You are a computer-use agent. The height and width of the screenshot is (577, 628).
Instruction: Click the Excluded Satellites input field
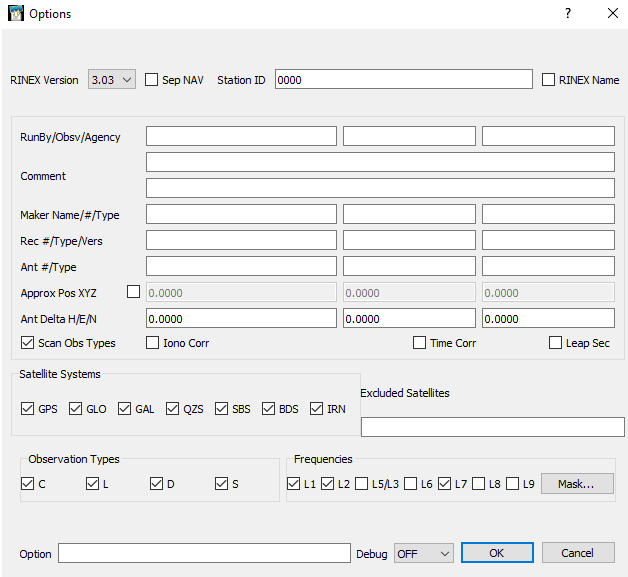point(493,427)
